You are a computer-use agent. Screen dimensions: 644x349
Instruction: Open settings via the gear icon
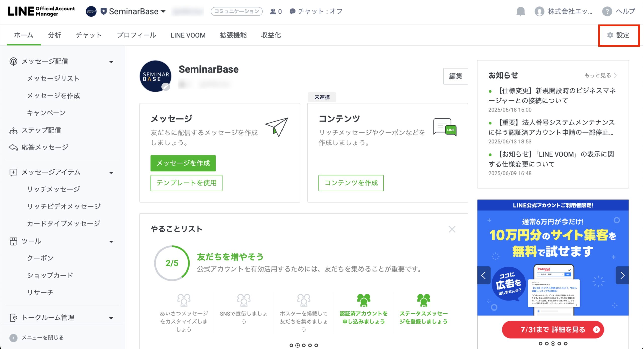click(610, 35)
